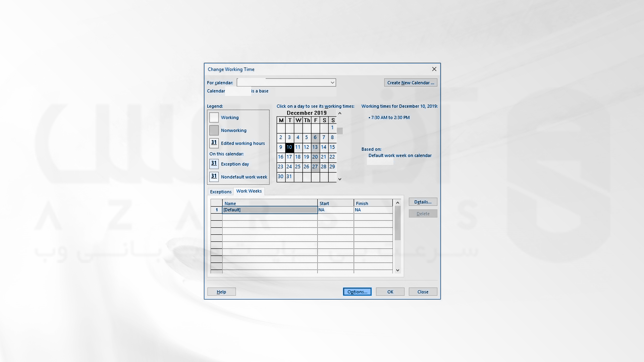644x362 pixels.
Task: Click the calendar scroll up arrow
Action: click(340, 113)
